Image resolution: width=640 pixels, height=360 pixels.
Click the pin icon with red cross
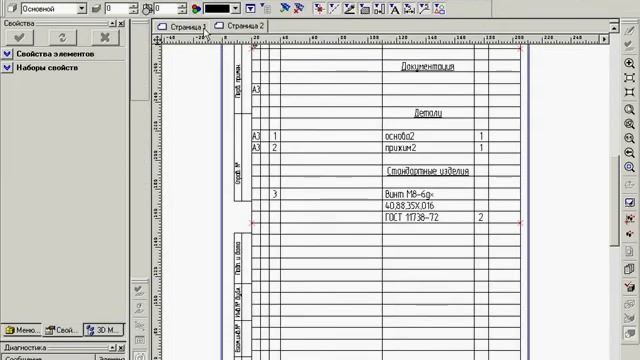299,8
